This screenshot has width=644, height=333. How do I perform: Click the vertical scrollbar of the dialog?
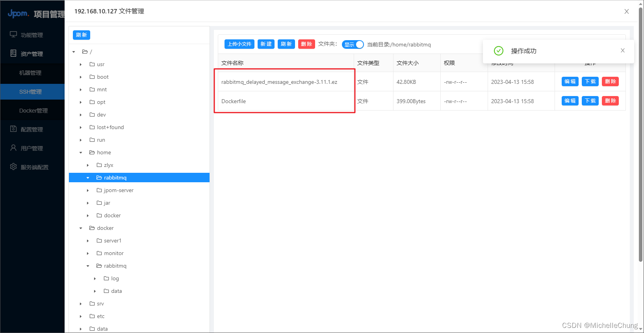click(641, 134)
